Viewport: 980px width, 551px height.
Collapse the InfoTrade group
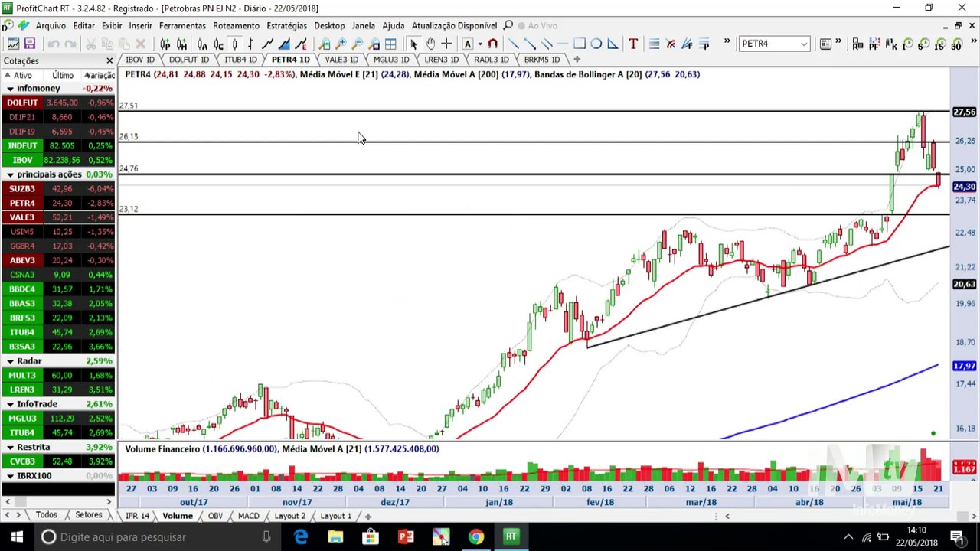point(10,404)
